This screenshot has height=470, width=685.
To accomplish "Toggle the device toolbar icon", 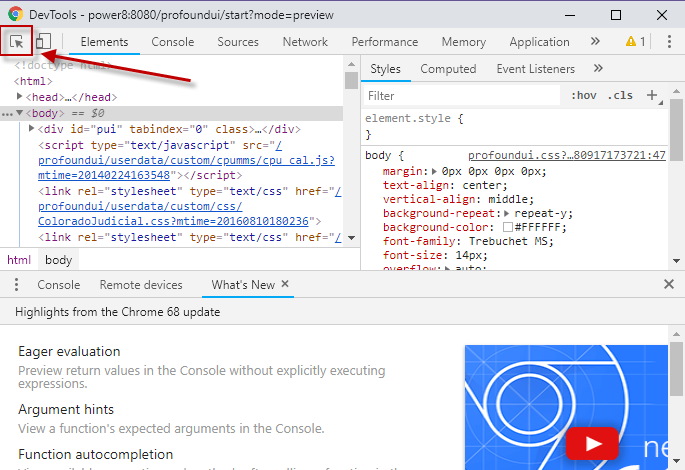I will 43,41.
